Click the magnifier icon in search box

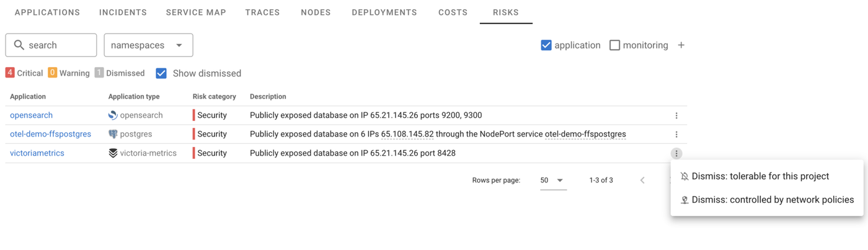click(19, 45)
